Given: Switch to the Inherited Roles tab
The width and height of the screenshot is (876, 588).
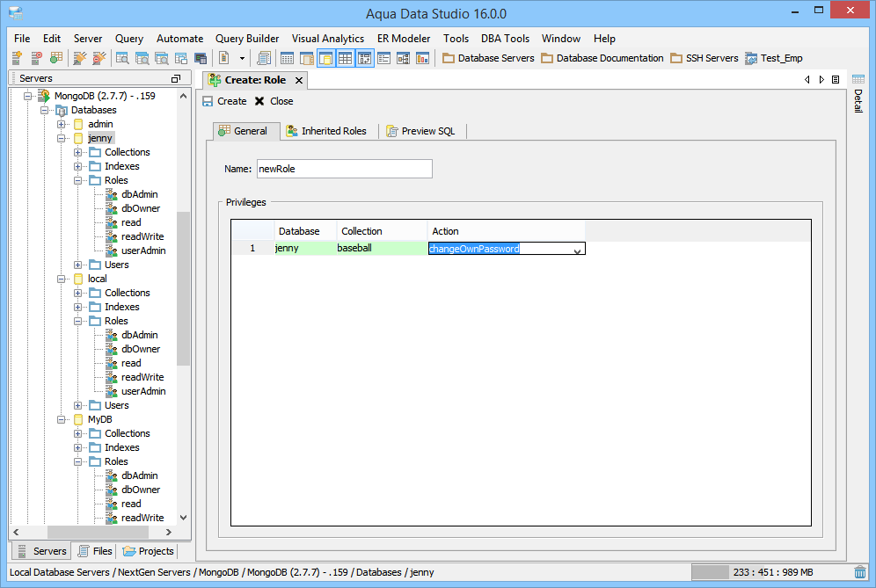Looking at the screenshot, I should point(326,131).
